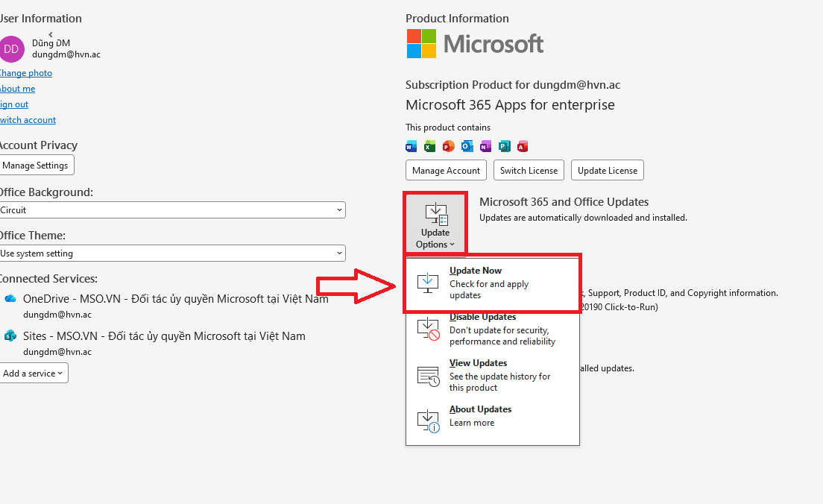Click the Access app icon
The width and height of the screenshot is (823, 504).
[x=523, y=146]
